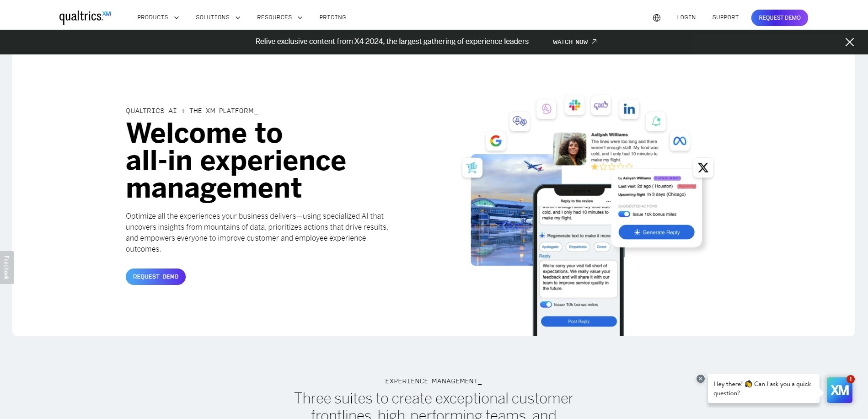
Task: Click the chat message 'Hey there!' bubble
Action: click(763, 388)
